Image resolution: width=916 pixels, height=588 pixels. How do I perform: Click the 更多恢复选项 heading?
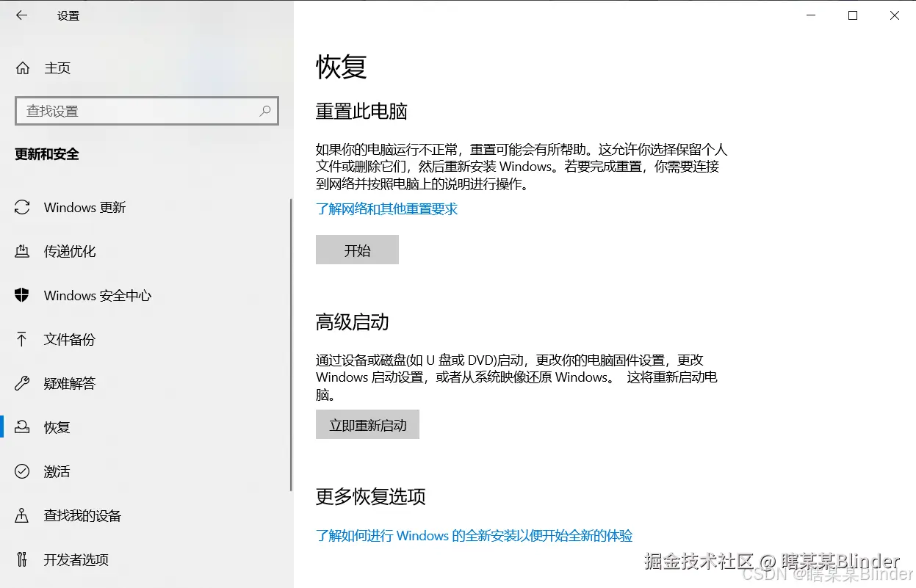371,497
